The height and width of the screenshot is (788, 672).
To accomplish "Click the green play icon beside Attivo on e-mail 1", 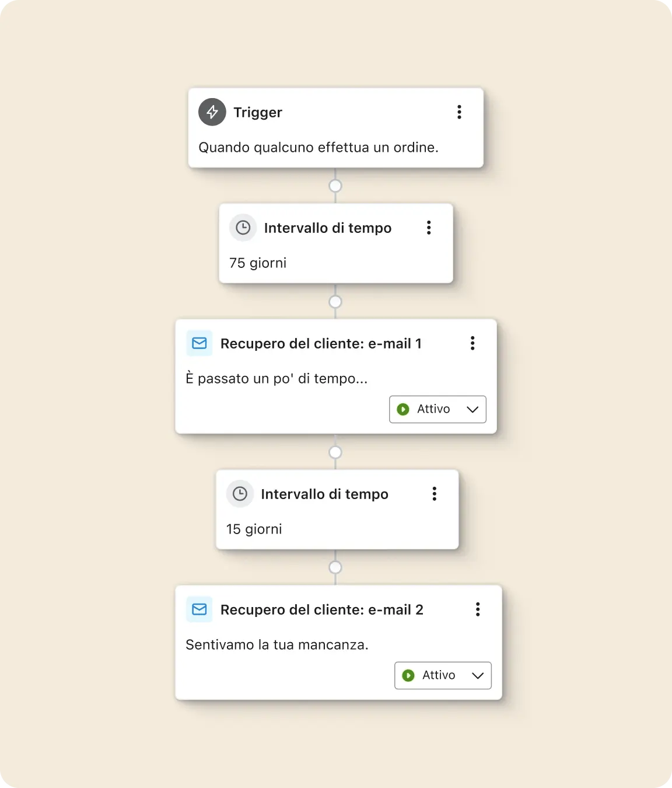I will point(403,409).
